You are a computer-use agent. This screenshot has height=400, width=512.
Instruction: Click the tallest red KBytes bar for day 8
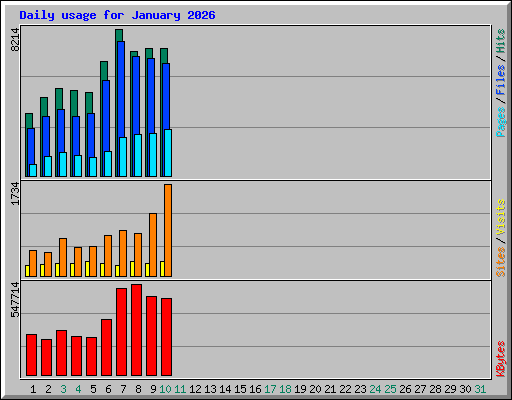(x=137, y=330)
